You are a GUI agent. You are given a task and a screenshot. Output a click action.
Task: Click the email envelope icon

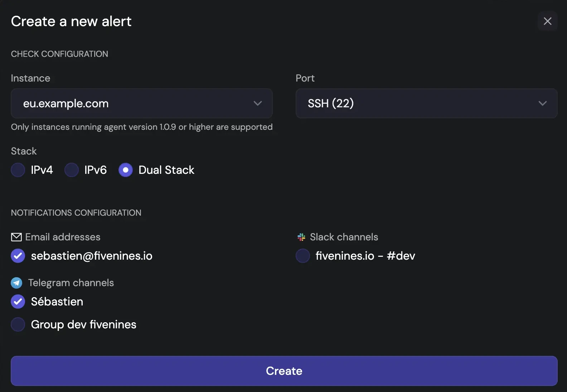(x=16, y=237)
